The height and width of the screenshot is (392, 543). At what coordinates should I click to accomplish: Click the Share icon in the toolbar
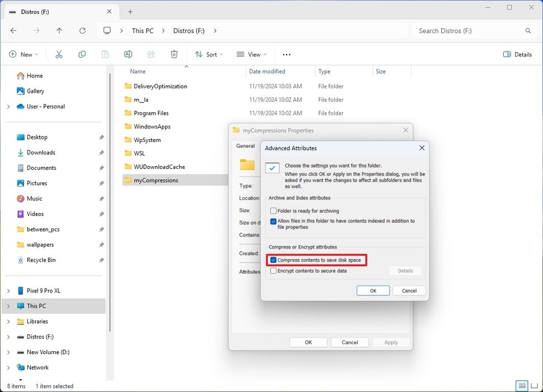[x=151, y=54]
